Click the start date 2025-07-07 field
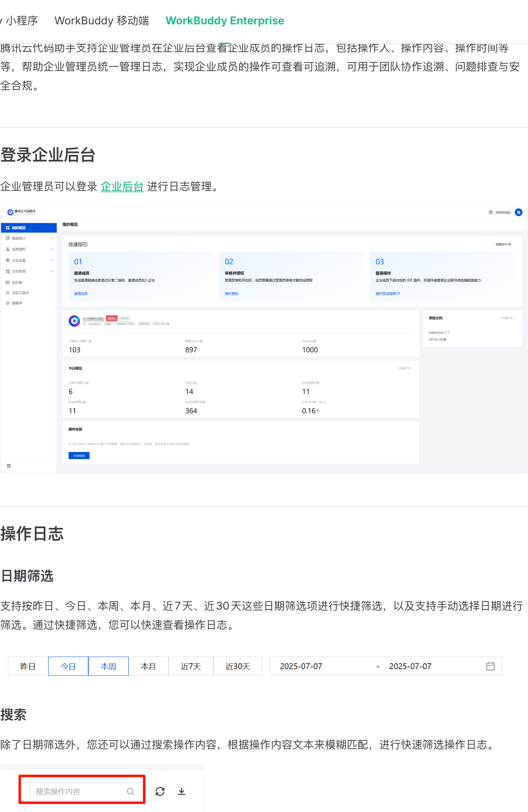 coord(301,666)
